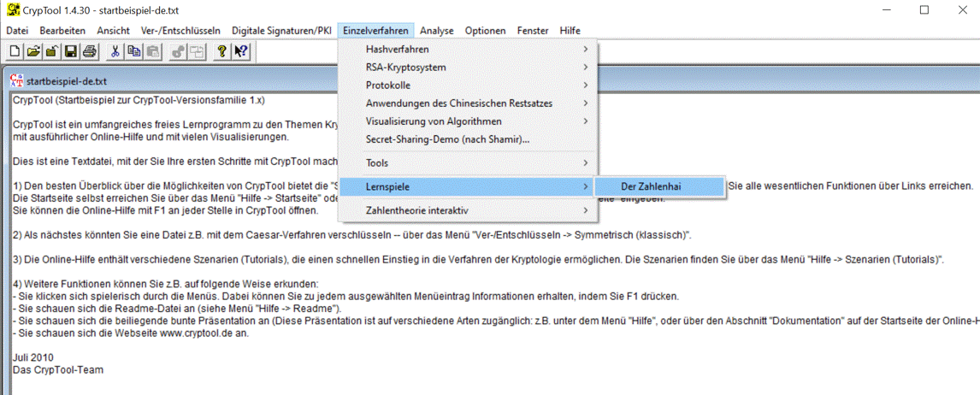Copy selection using the copy icon

[x=133, y=52]
